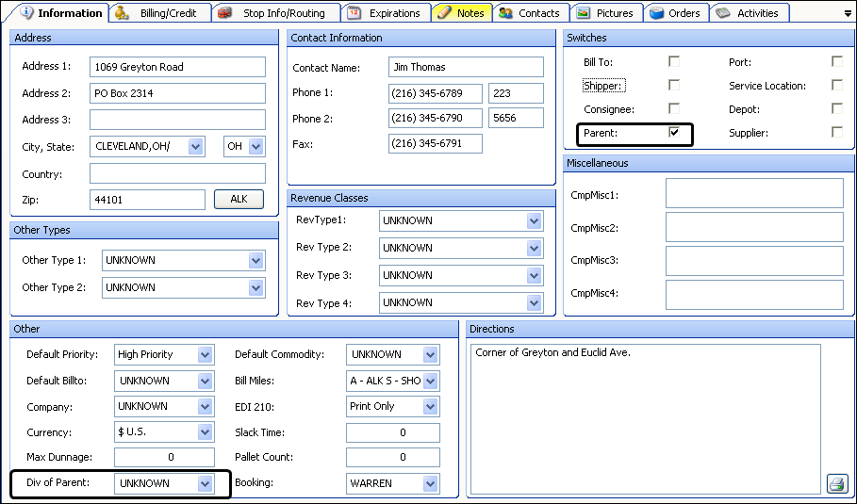The image size is (857, 504).
Task: Open the RevType1 dropdown list
Action: [535, 220]
